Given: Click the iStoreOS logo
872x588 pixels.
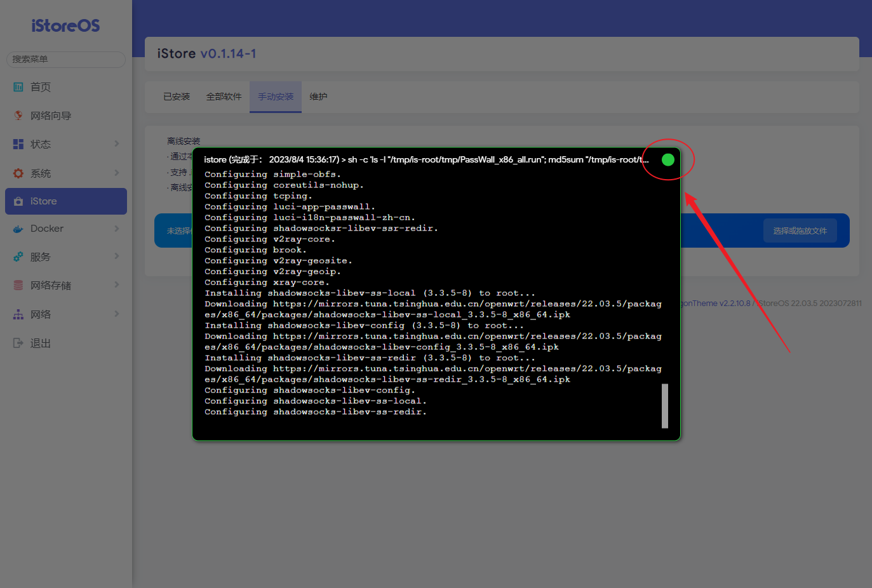Looking at the screenshot, I should pos(65,25).
